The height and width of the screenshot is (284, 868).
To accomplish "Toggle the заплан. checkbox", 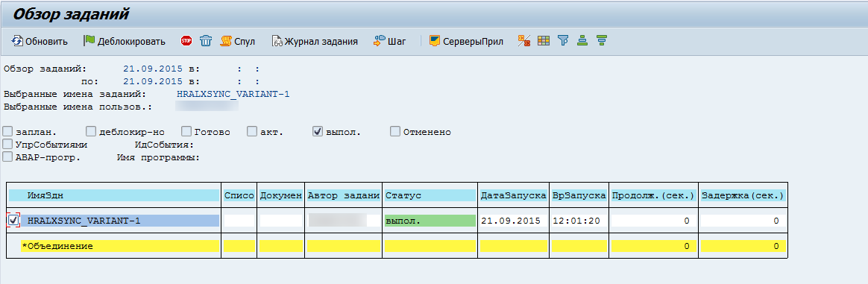I will 7,132.
